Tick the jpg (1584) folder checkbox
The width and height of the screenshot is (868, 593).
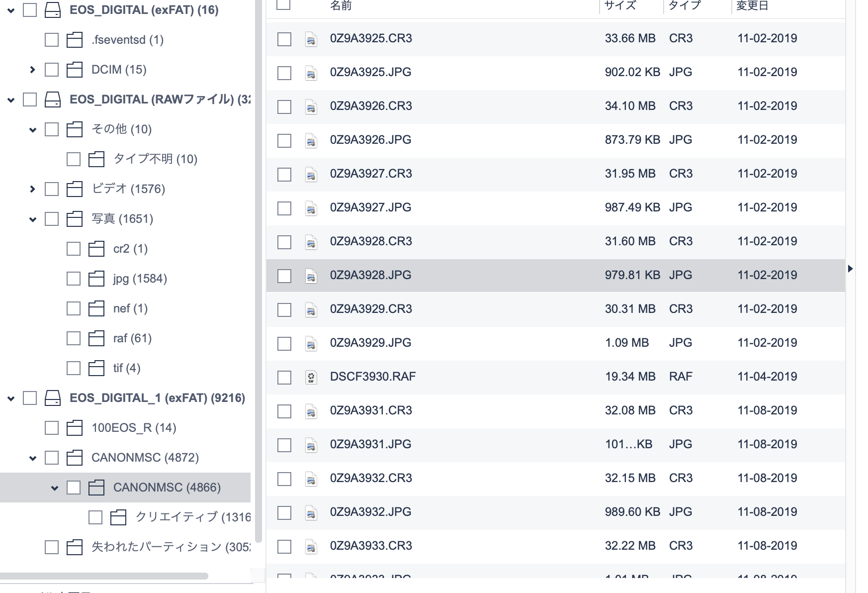(74, 279)
